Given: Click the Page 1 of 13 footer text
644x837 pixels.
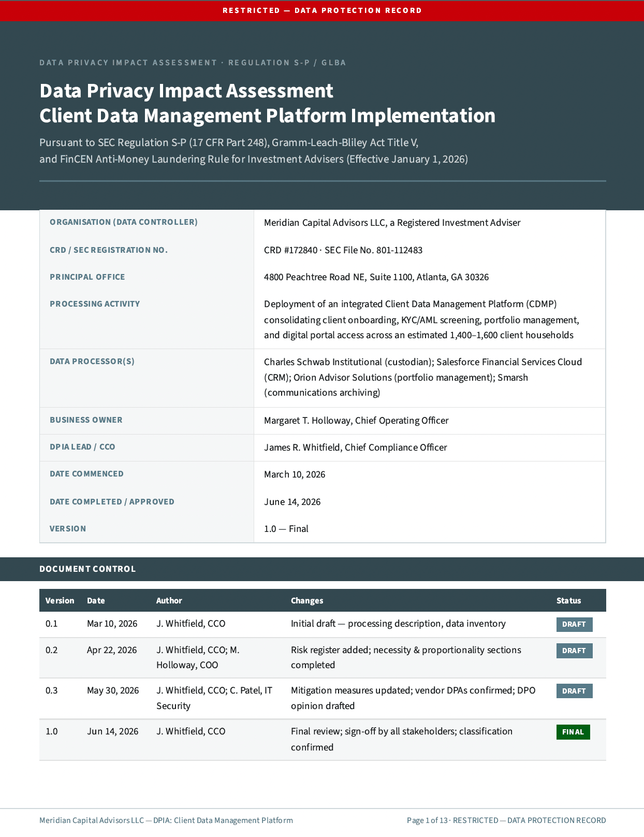Looking at the screenshot, I should [427, 820].
